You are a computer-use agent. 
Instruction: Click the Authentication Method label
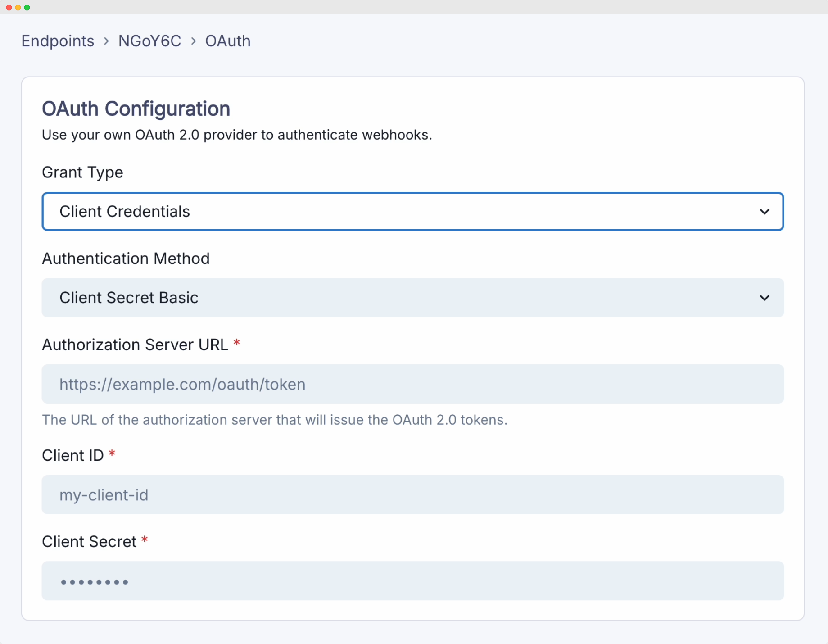pyautogui.click(x=126, y=259)
